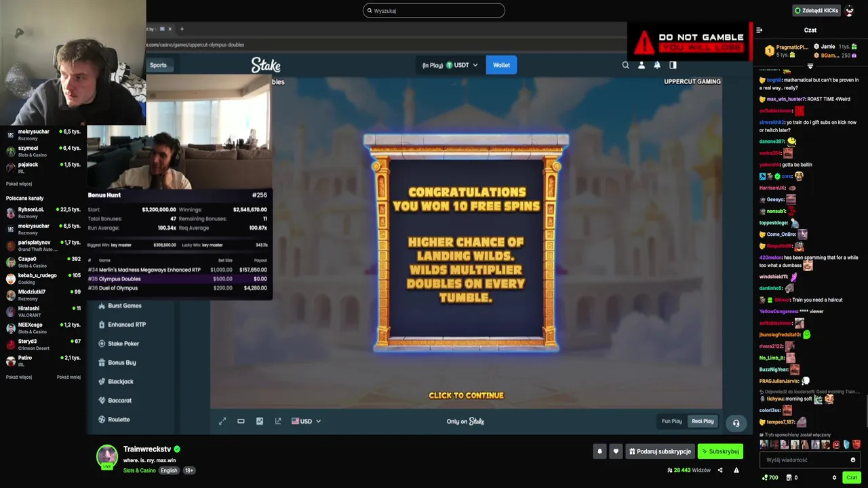This screenshot has width=868, height=488.
Task: Open kebab_u_rudego recommended channel
Action: click(x=43, y=279)
